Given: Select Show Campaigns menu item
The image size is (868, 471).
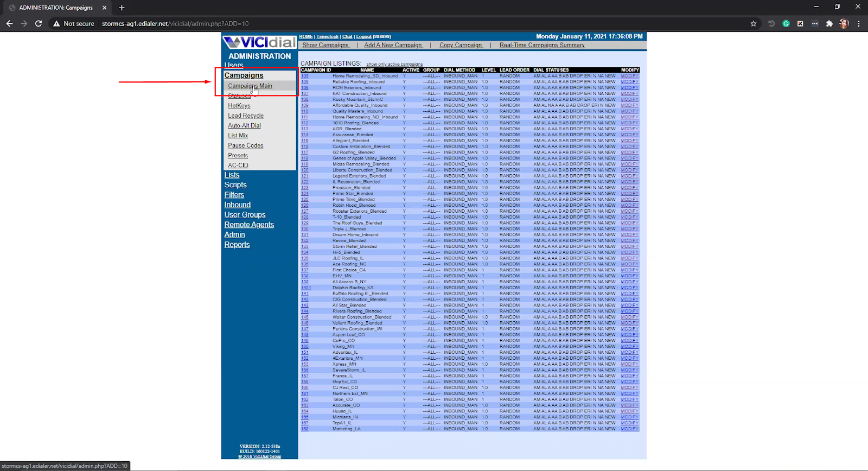Looking at the screenshot, I should tap(325, 45).
